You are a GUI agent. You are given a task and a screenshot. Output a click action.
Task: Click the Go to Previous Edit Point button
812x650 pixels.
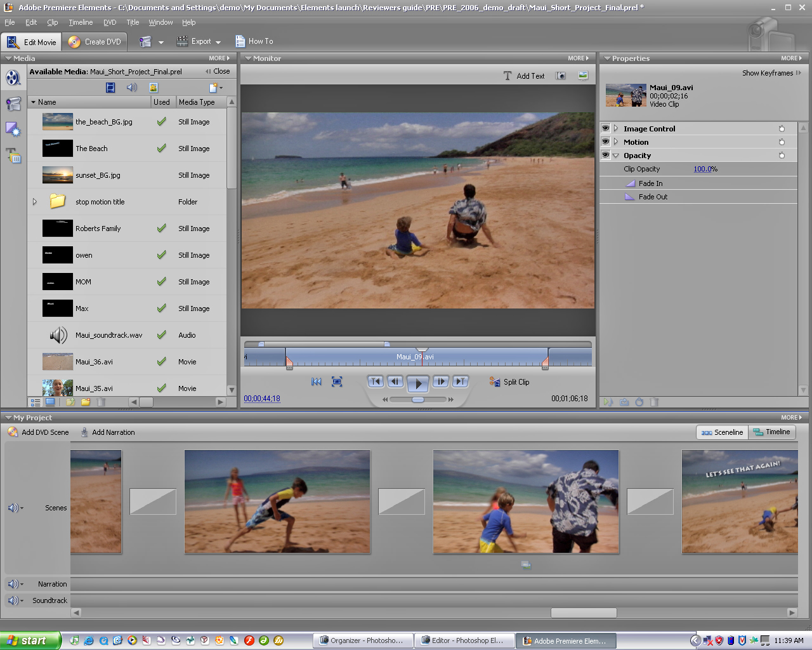[x=376, y=381]
